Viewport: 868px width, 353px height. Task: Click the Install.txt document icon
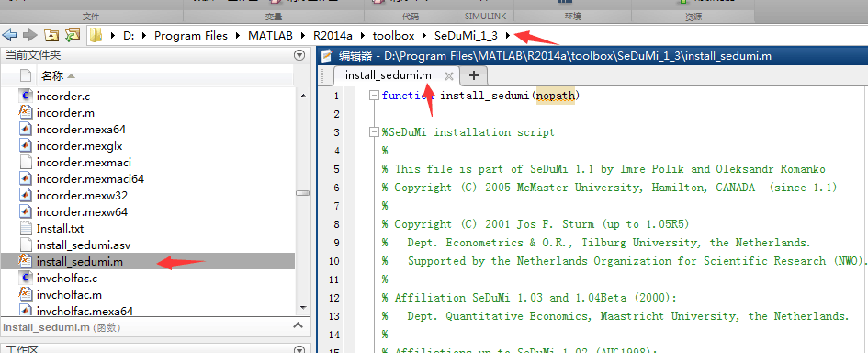click(26, 228)
